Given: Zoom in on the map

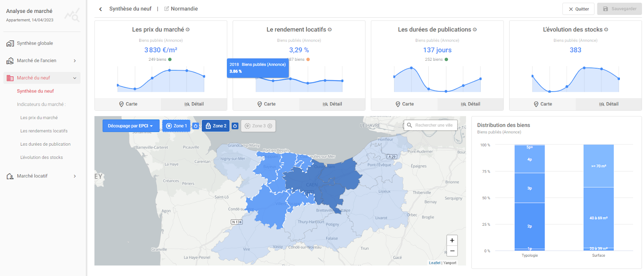Looking at the screenshot, I should point(452,240).
